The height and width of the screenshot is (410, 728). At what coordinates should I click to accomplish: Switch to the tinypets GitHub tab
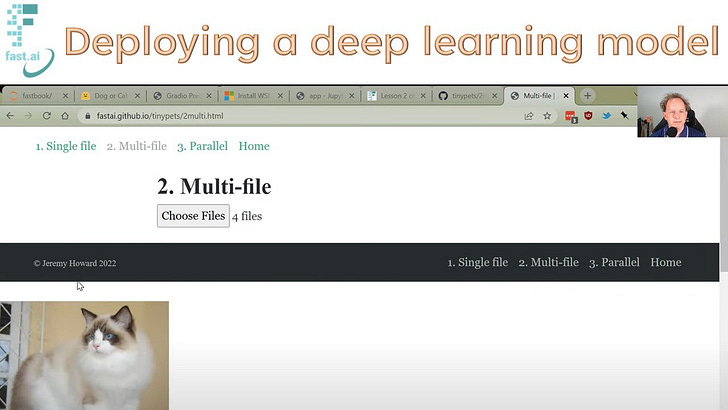pos(467,96)
